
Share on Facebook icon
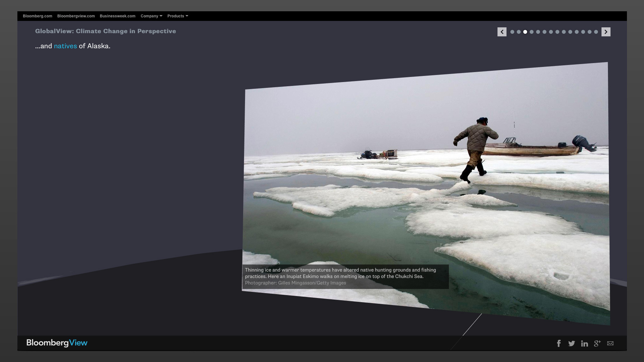[559, 343]
